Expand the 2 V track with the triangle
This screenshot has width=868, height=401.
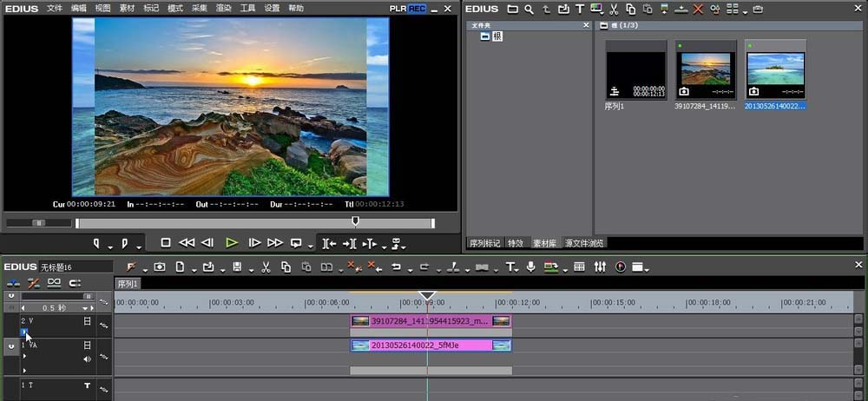[24, 332]
